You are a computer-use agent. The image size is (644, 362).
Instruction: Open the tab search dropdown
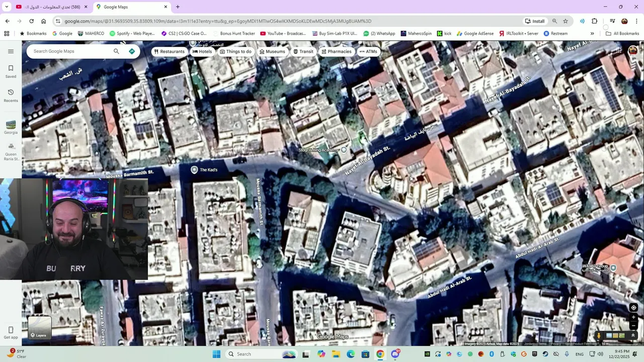tap(7, 7)
